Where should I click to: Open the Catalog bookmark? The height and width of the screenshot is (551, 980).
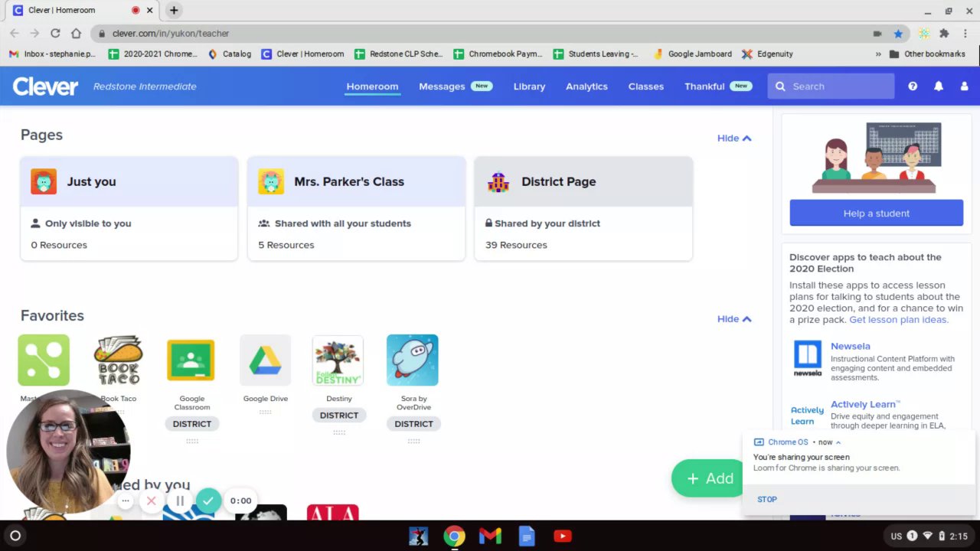pos(230,54)
